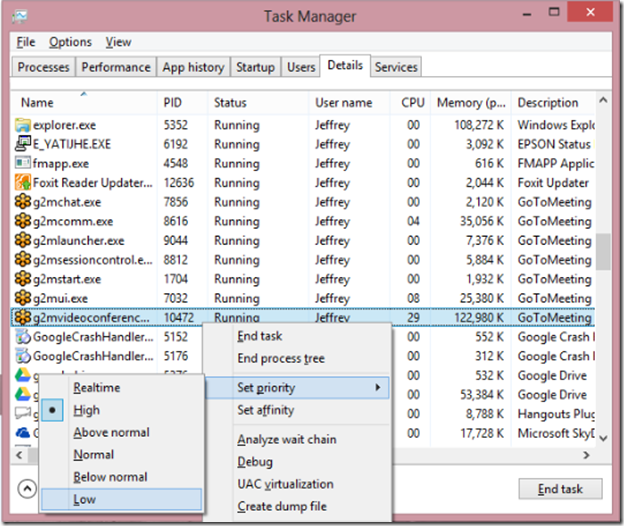This screenshot has height=526, width=624.
Task: Click the vertical scrollbar up arrow
Action: [x=603, y=100]
